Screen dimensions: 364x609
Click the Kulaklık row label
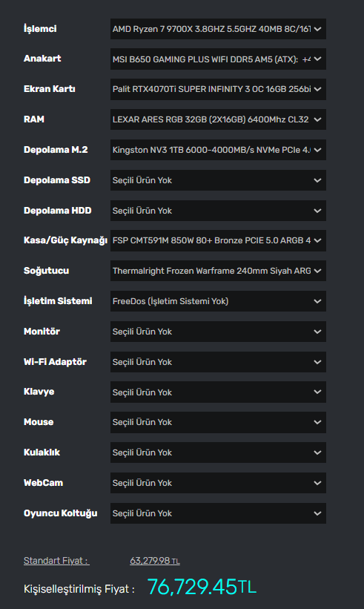42,452
